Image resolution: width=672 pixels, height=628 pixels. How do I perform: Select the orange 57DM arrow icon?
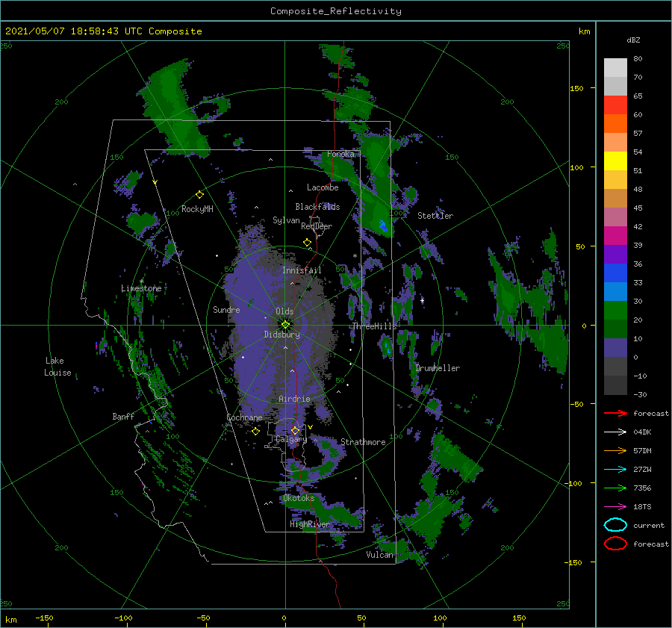coord(615,450)
